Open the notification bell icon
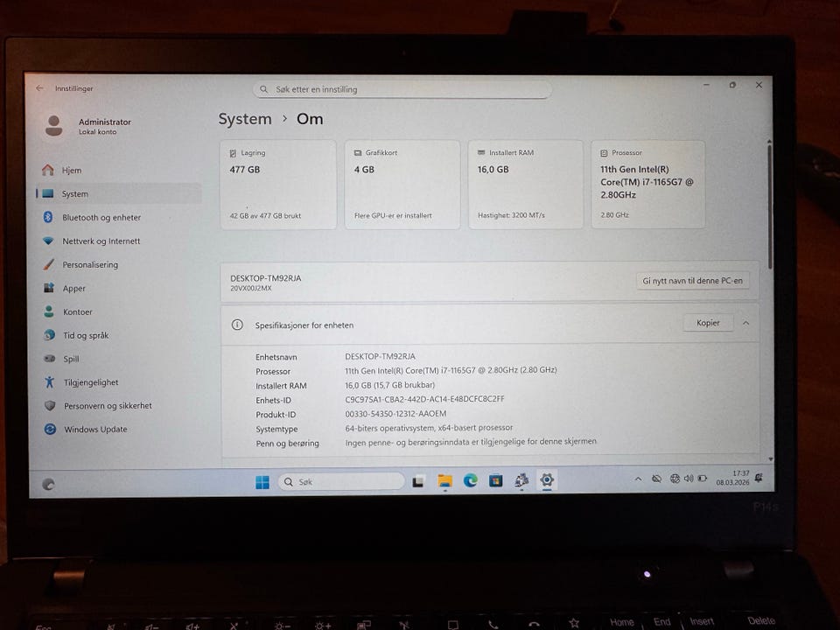This screenshot has width=840, height=630. tap(759, 477)
